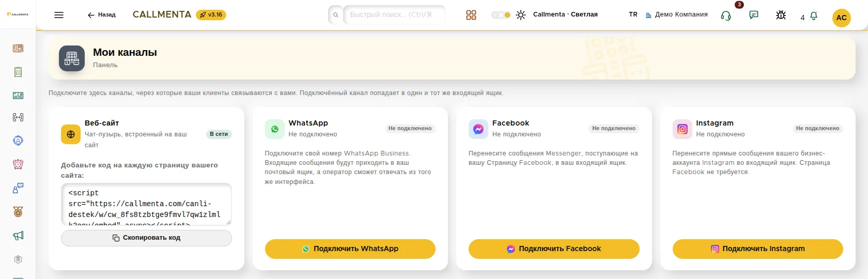Open the Демо Компания company selector
868x279 pixels.
(x=677, y=14)
